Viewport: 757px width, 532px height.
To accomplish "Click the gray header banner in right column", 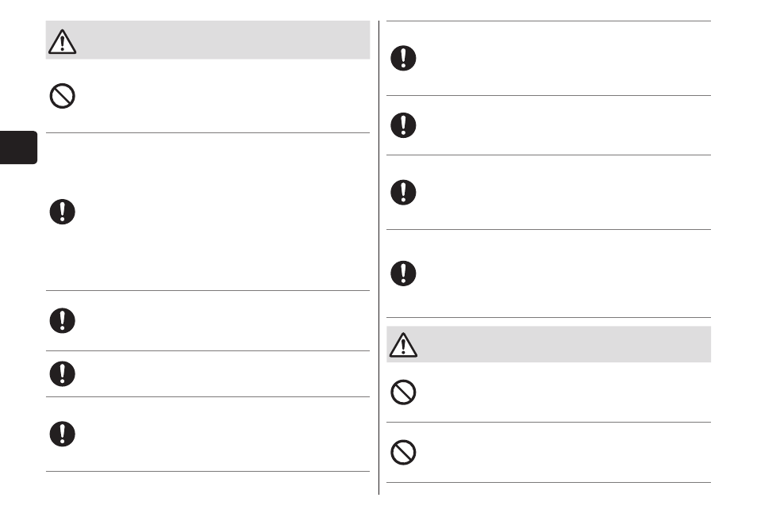I will coord(548,344).
